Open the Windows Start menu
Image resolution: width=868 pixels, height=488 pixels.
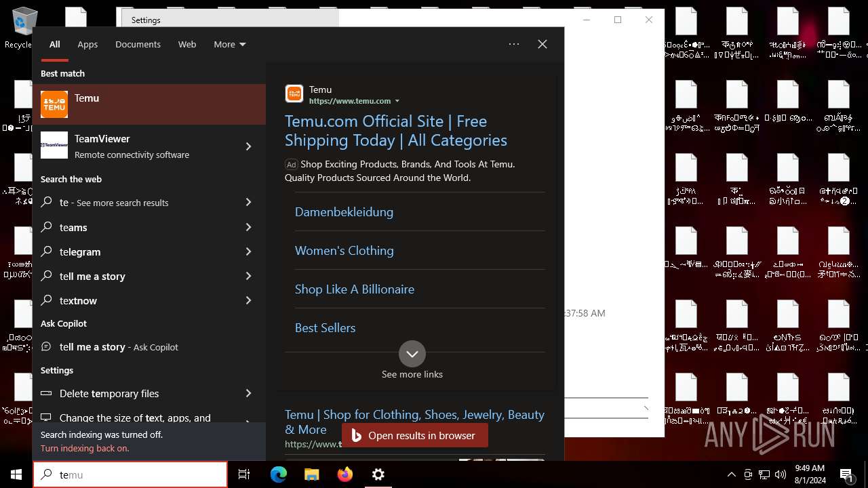tap(16, 474)
